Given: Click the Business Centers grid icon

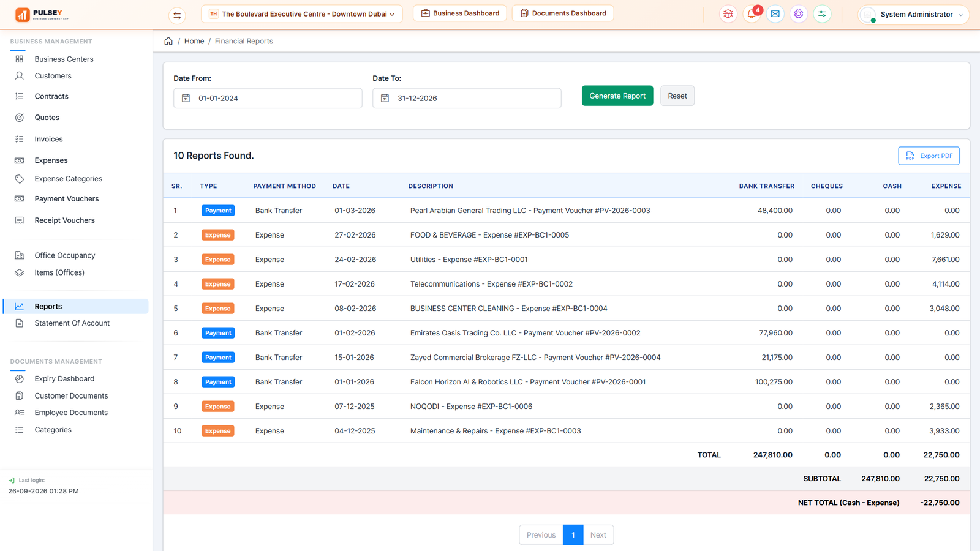Looking at the screenshot, I should point(20,59).
